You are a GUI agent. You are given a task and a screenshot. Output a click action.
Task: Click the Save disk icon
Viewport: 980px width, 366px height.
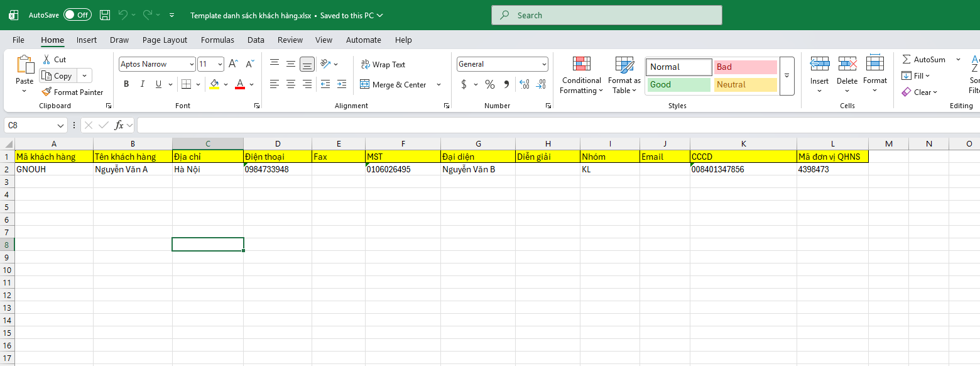tap(105, 15)
